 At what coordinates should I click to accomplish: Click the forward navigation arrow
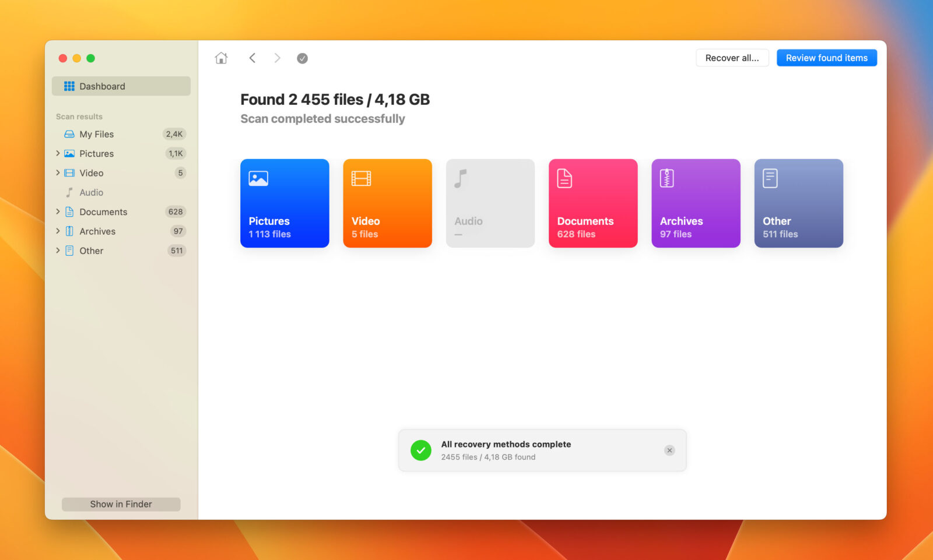277,58
